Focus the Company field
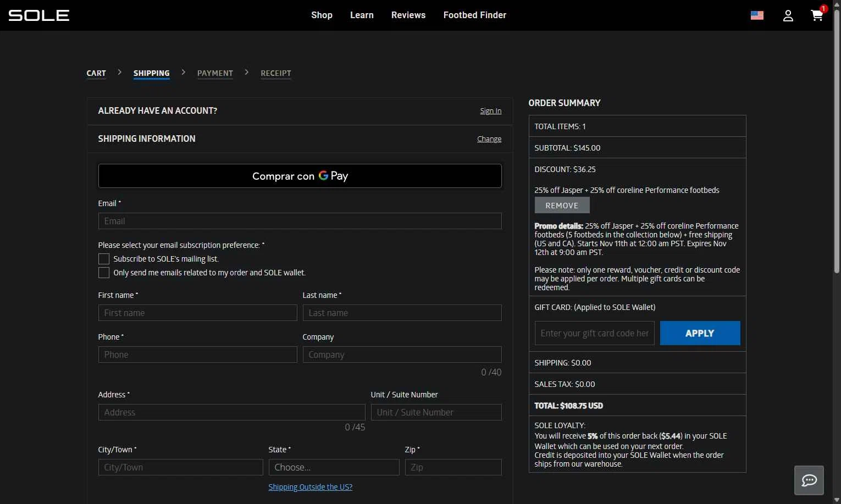The image size is (841, 504). click(x=402, y=355)
